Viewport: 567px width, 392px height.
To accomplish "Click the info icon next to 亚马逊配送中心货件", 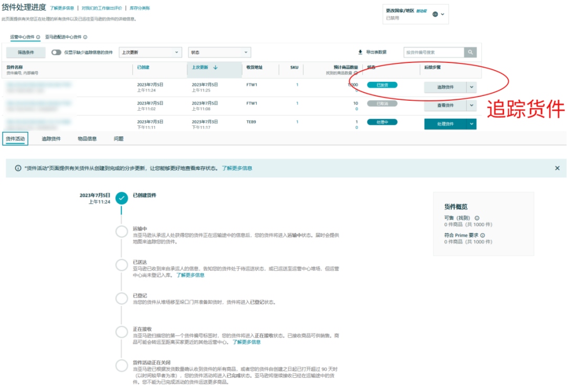I will click(x=85, y=37).
